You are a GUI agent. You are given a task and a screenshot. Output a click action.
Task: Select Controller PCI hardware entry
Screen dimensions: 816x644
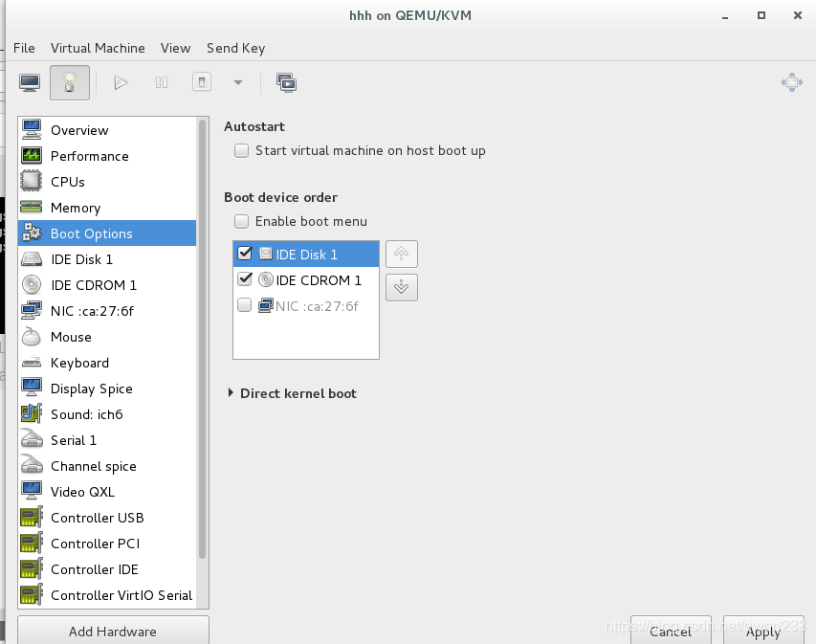click(x=107, y=544)
